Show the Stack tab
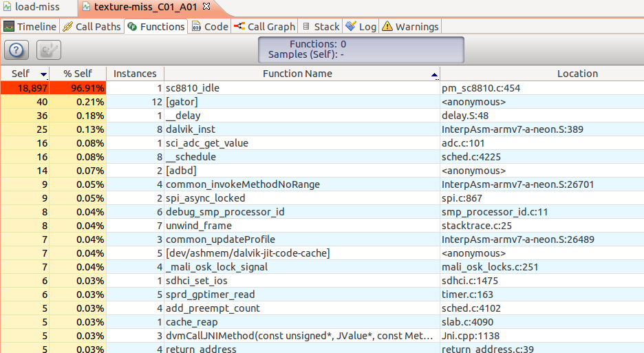 point(321,27)
